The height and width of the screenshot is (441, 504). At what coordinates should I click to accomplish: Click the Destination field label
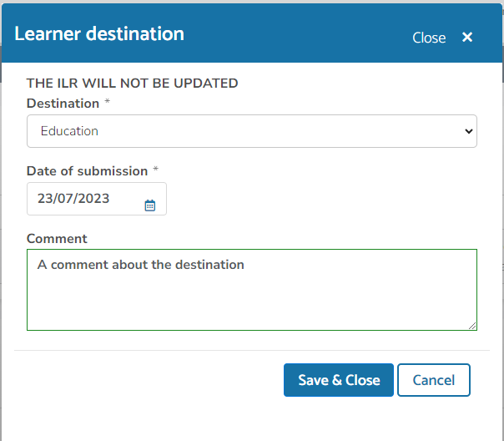click(x=63, y=104)
